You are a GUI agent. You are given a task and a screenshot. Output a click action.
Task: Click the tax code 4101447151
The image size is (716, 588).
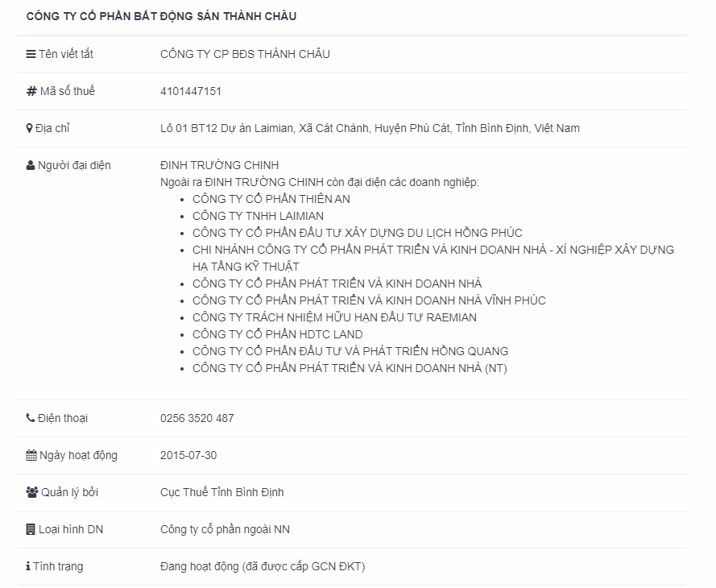tap(191, 91)
